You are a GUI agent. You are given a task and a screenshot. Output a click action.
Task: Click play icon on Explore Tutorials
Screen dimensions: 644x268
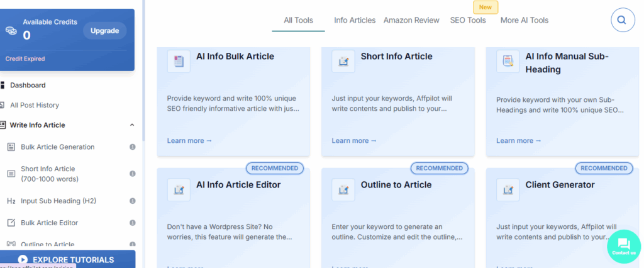(x=23, y=260)
